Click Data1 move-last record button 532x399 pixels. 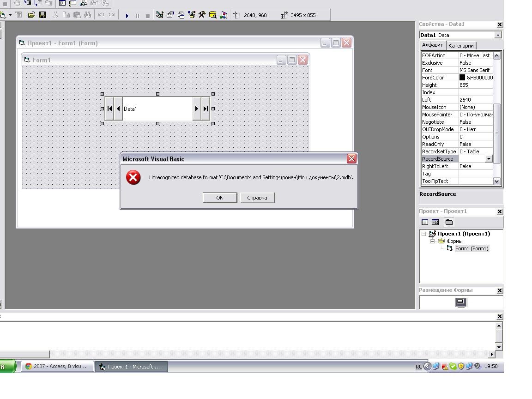point(205,109)
